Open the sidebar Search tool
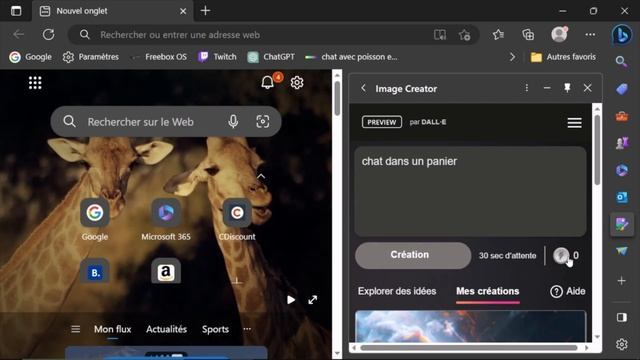 (x=622, y=62)
